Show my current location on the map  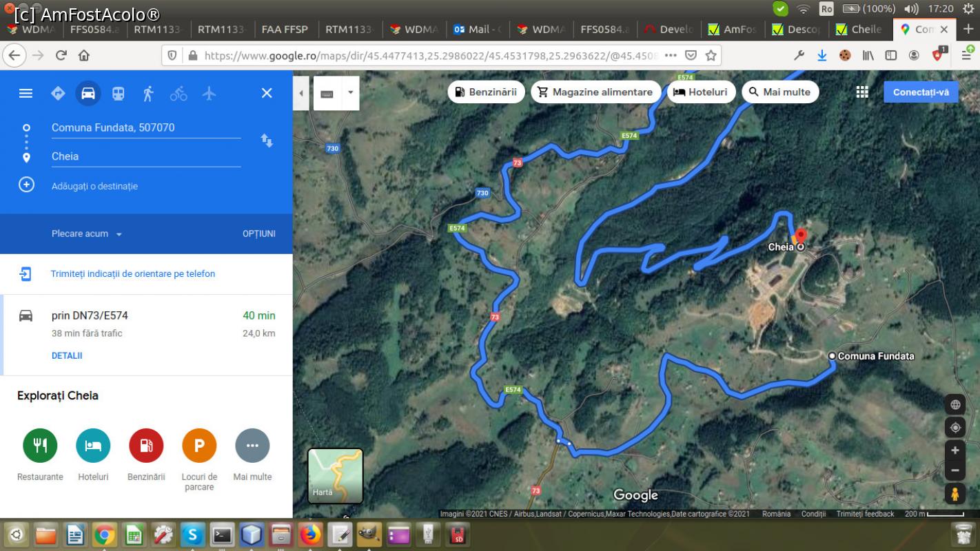pos(955,428)
